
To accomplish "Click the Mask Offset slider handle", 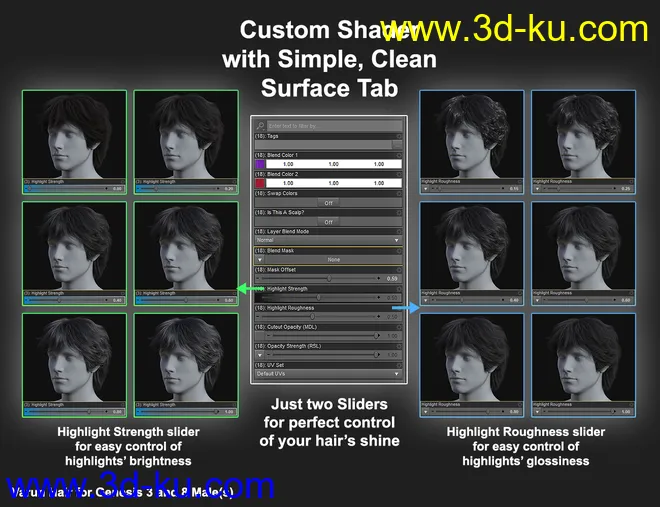I will (x=329, y=279).
